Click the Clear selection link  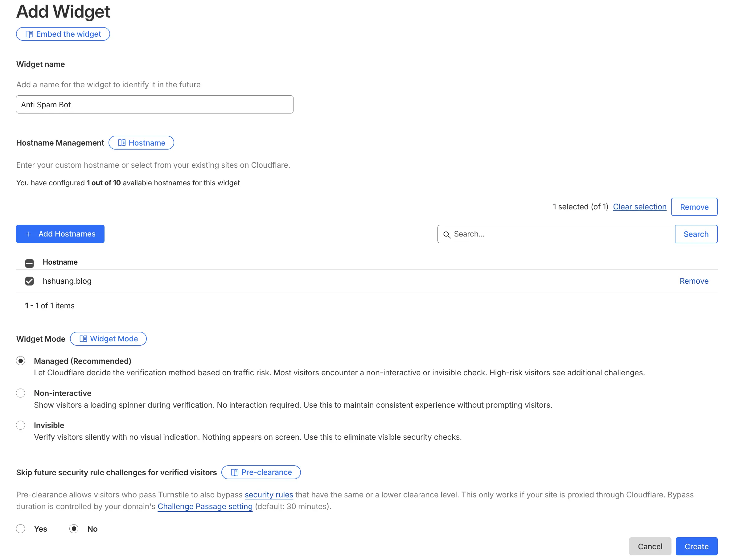pyautogui.click(x=639, y=207)
